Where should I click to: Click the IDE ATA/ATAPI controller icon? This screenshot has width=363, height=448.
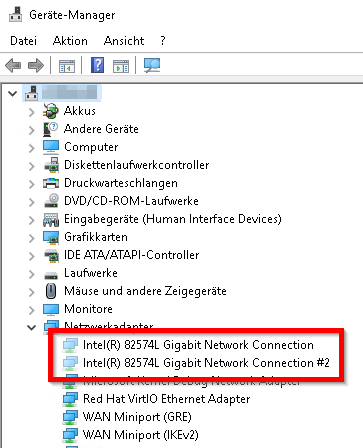tap(52, 255)
